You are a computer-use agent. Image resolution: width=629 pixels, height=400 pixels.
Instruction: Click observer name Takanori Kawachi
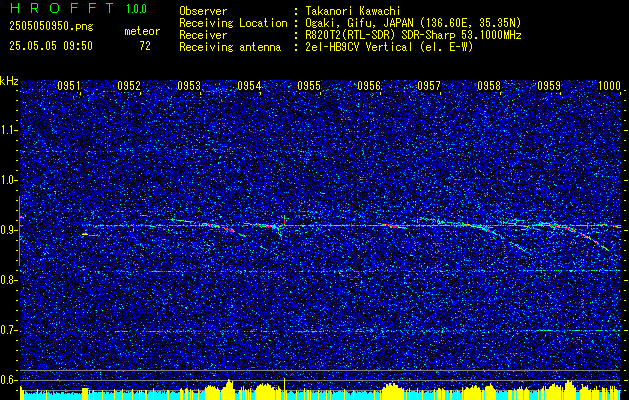[x=353, y=11]
